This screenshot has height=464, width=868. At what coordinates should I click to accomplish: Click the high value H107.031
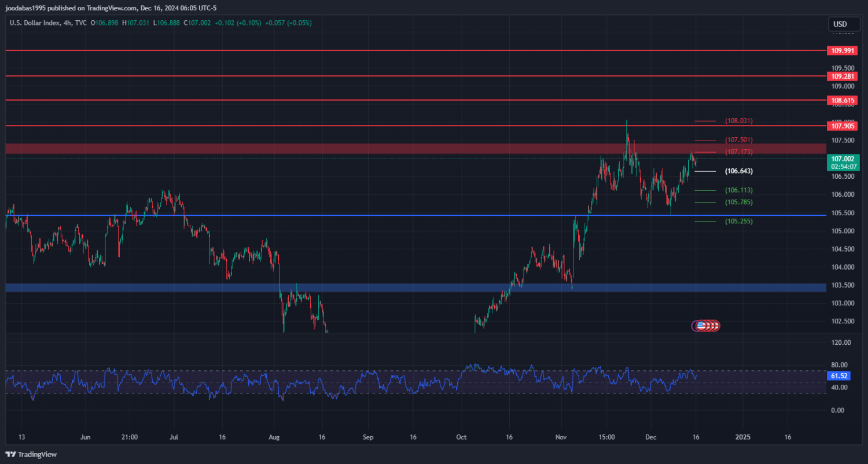click(x=135, y=23)
